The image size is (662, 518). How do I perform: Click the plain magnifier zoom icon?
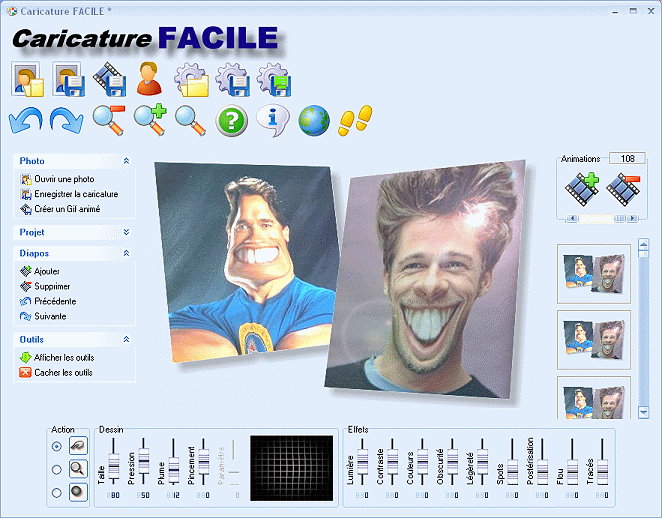click(x=190, y=121)
